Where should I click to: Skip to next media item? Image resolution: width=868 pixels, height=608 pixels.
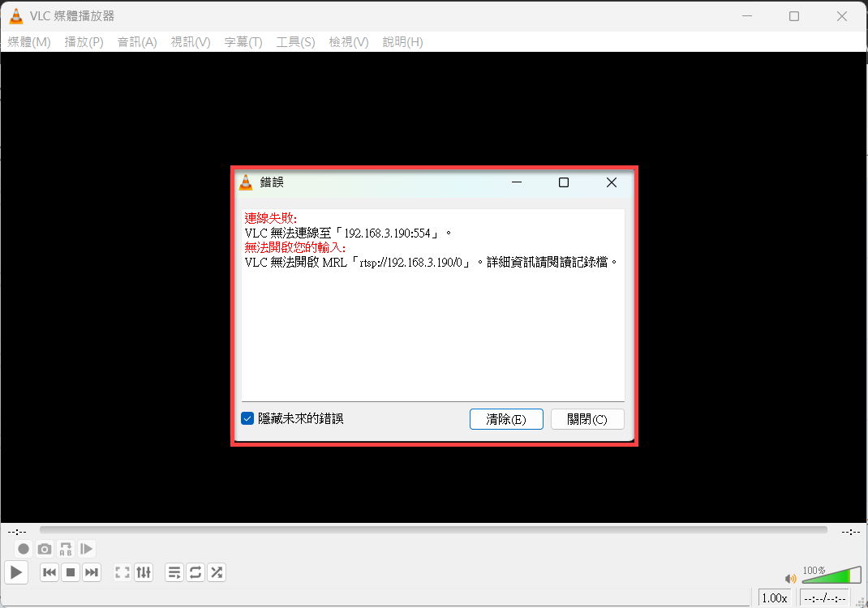(92, 572)
